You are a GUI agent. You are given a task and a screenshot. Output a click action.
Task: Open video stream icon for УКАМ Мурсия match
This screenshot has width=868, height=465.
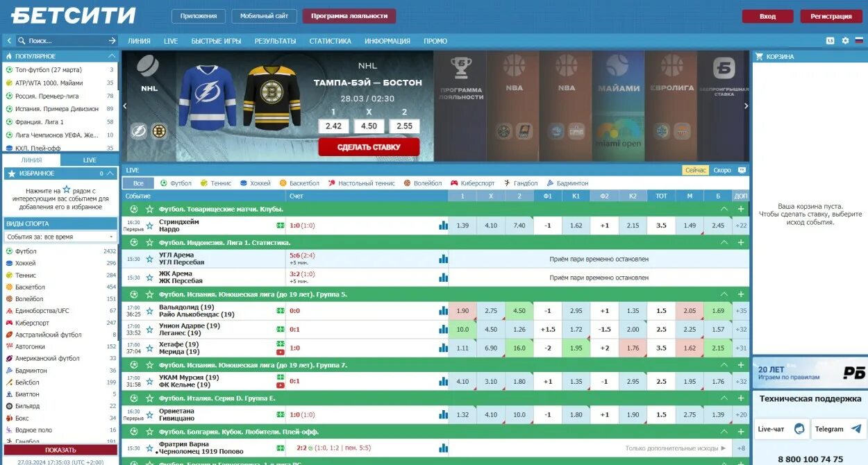(x=281, y=385)
